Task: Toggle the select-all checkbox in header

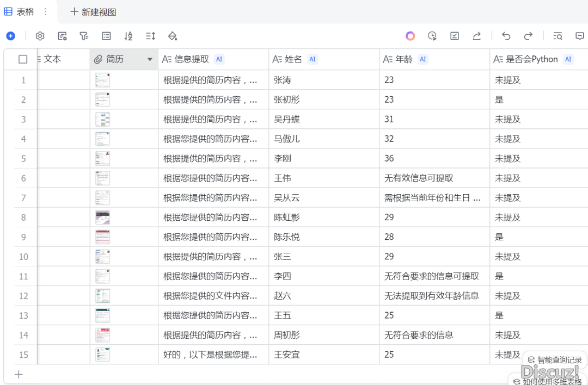Action: point(23,59)
